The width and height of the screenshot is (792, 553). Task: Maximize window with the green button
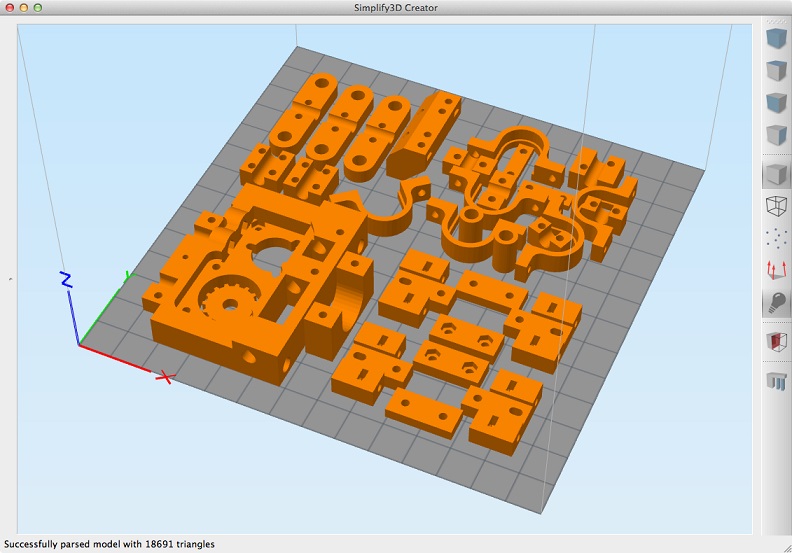(37, 8)
